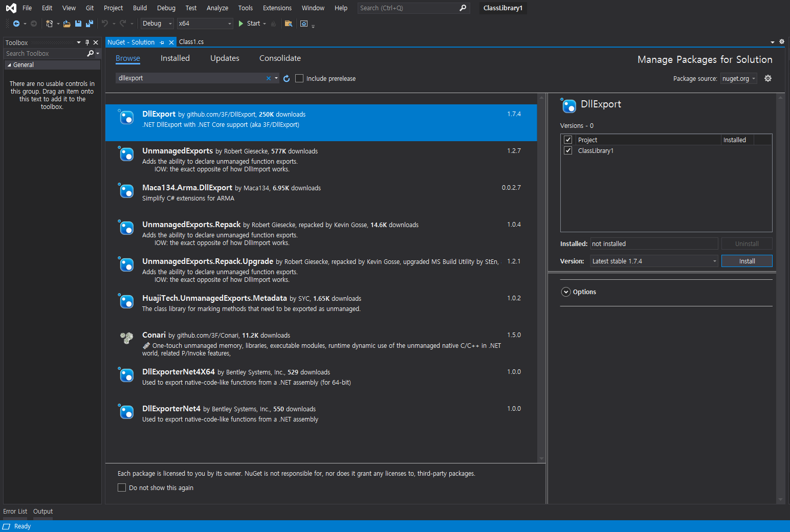The height and width of the screenshot is (532, 790).
Task: Click the Redo arrow icon
Action: coord(123,24)
